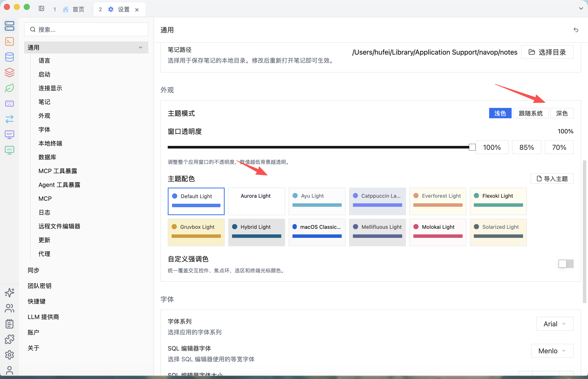
Task: Collapse the 通用 section chevron
Action: click(141, 47)
